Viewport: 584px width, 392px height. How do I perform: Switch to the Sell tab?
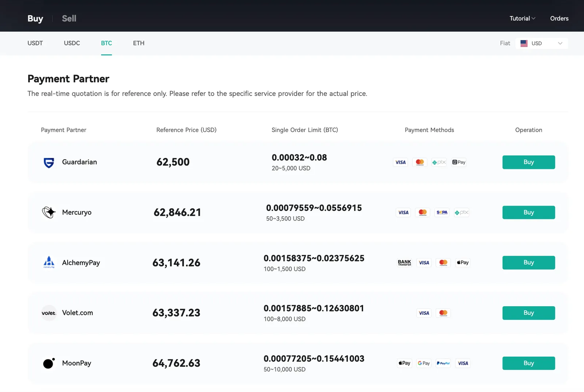(69, 18)
